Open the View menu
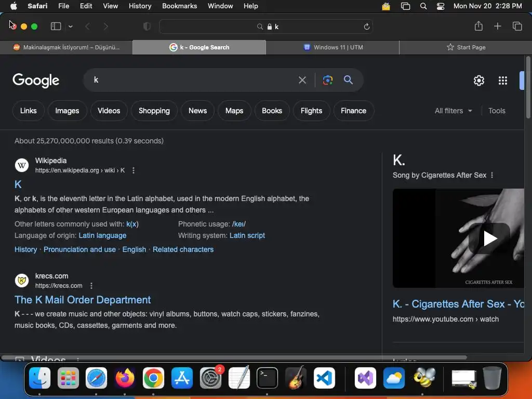 click(110, 6)
